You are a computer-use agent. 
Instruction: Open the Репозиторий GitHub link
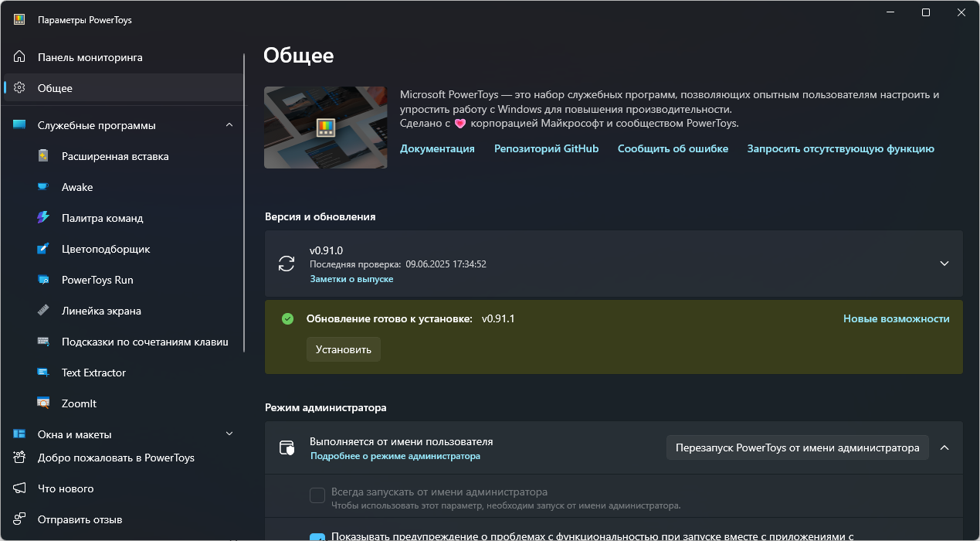click(546, 149)
